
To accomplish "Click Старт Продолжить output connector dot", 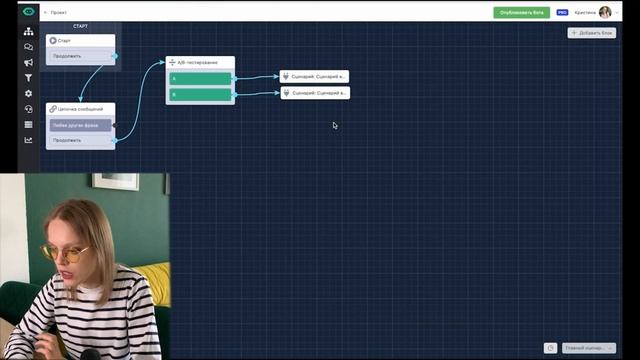I will point(115,56).
